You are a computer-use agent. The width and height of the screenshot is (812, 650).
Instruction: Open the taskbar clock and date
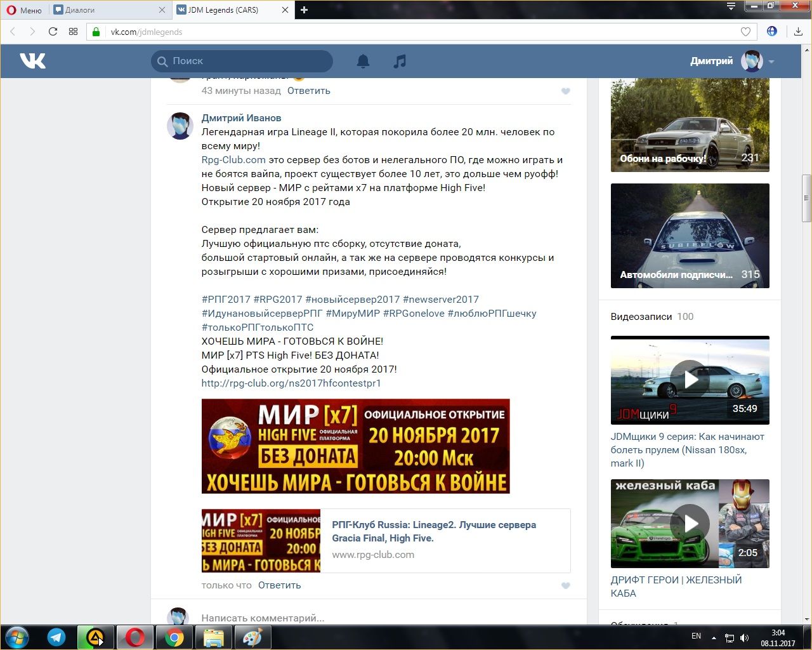coord(778,638)
